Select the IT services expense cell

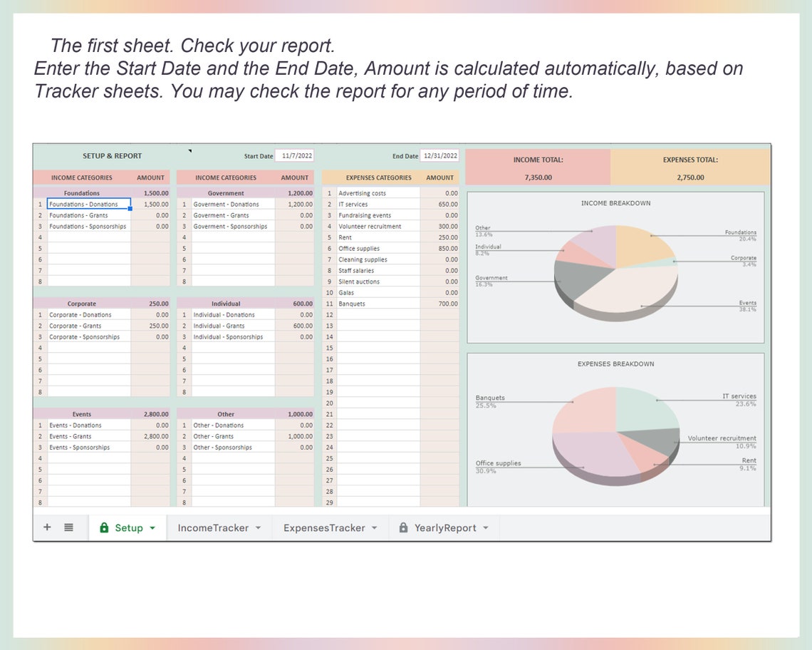(x=378, y=204)
